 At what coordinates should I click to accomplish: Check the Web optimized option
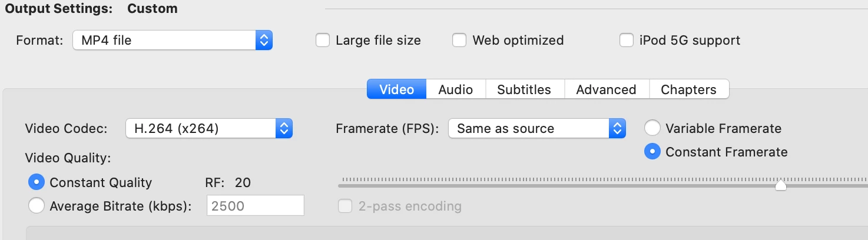point(459,41)
